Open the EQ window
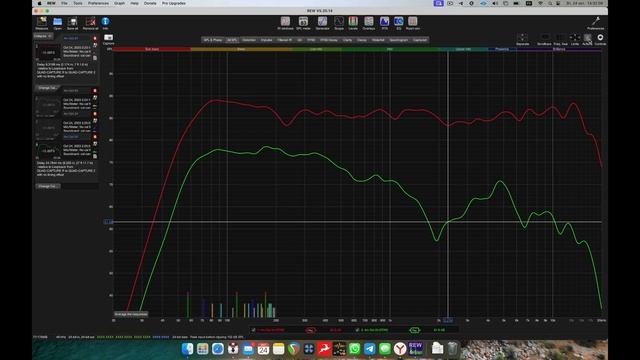 pos(399,22)
